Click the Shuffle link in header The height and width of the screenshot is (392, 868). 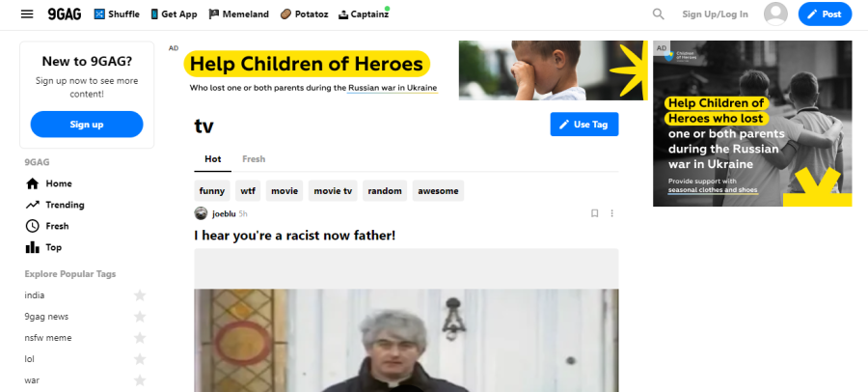[x=117, y=14]
